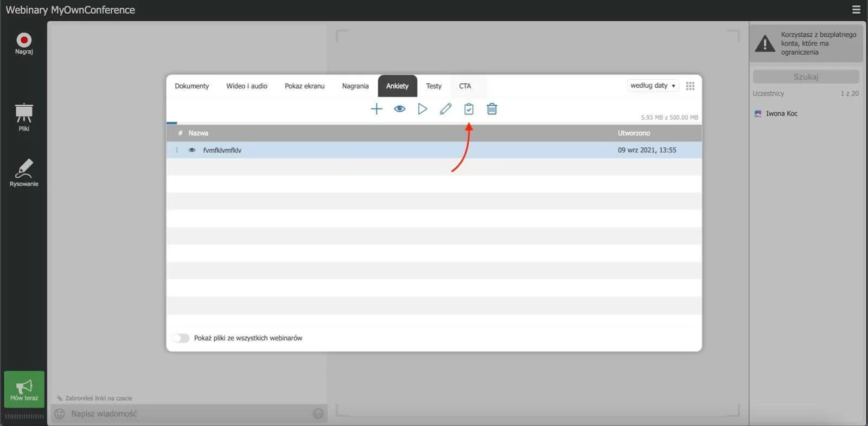Click the eye preview icon in toolbar
This screenshot has height=426, width=868.
(x=399, y=109)
